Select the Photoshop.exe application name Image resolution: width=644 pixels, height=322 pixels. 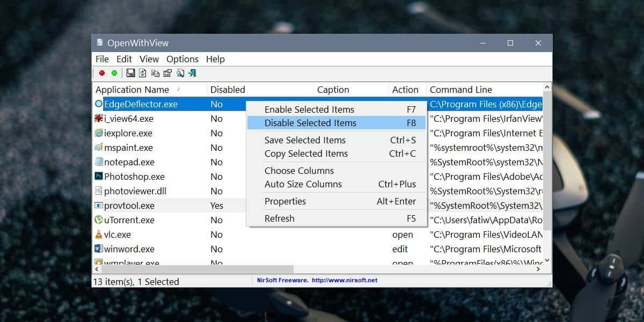134,177
